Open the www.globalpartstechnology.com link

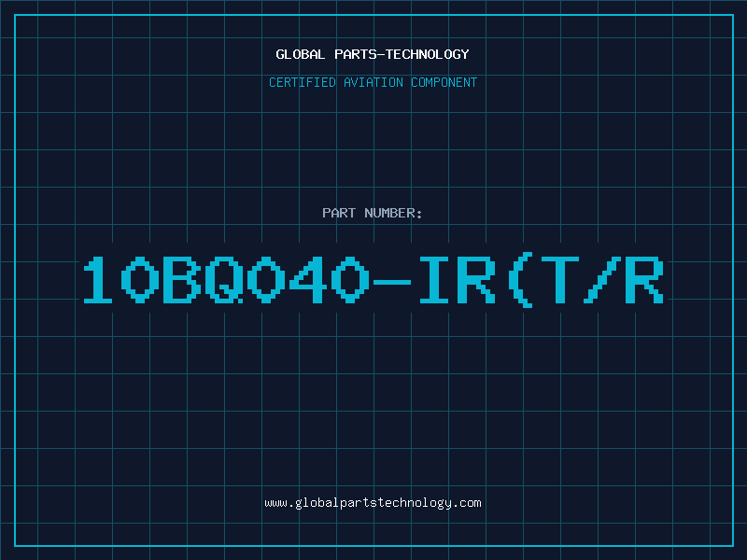[373, 503]
